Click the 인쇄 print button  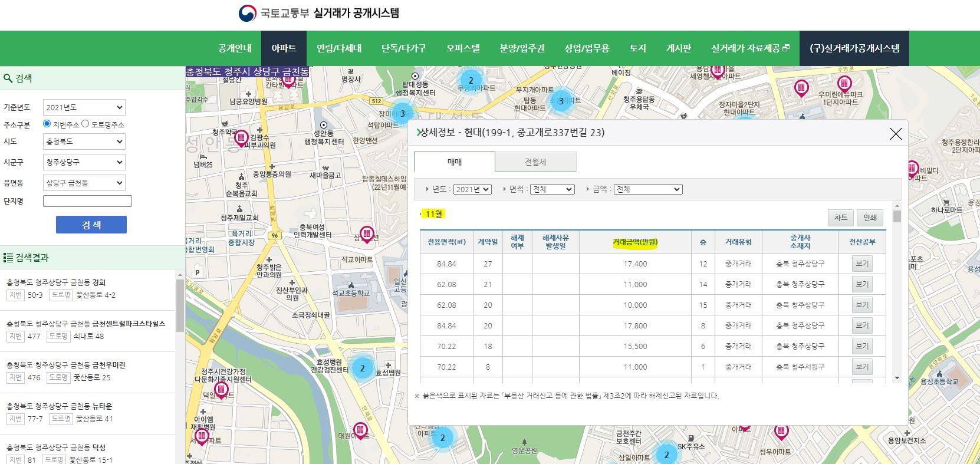[870, 218]
